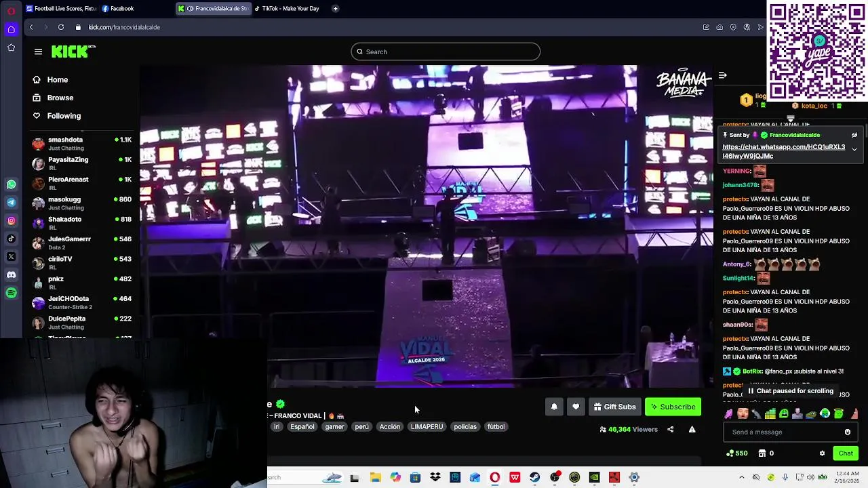The width and height of the screenshot is (868, 488).
Task: Open WhatsApp in Opera sidebar
Action: 11,184
